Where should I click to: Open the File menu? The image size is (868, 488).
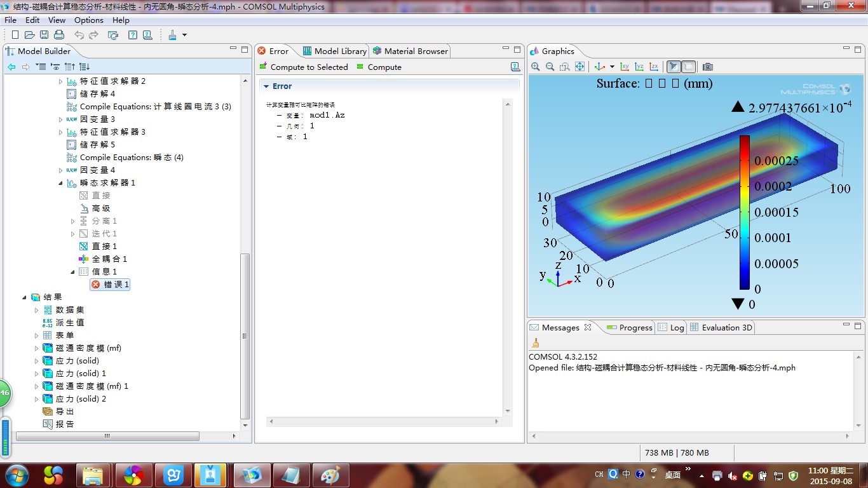pyautogui.click(x=10, y=20)
